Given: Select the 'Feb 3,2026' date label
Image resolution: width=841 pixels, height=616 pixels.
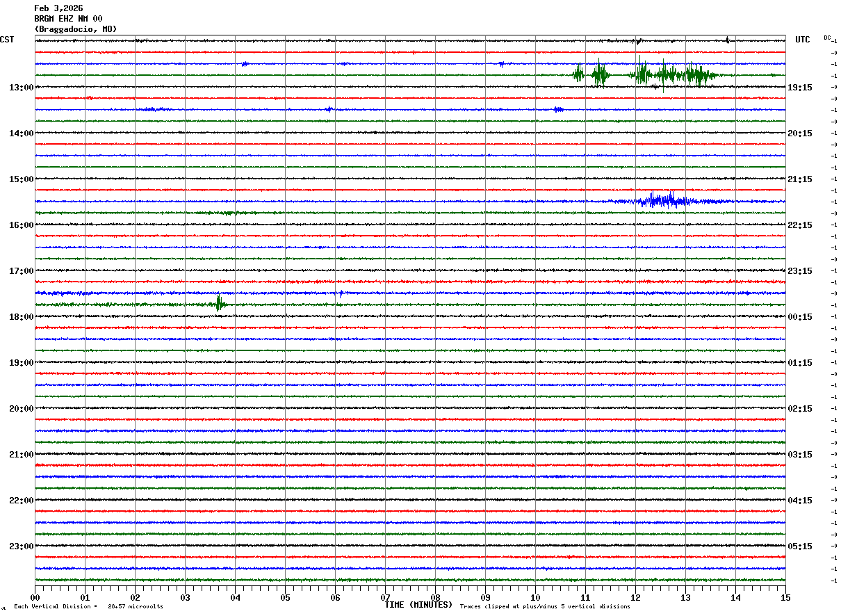Looking at the screenshot, I should (x=58, y=8).
